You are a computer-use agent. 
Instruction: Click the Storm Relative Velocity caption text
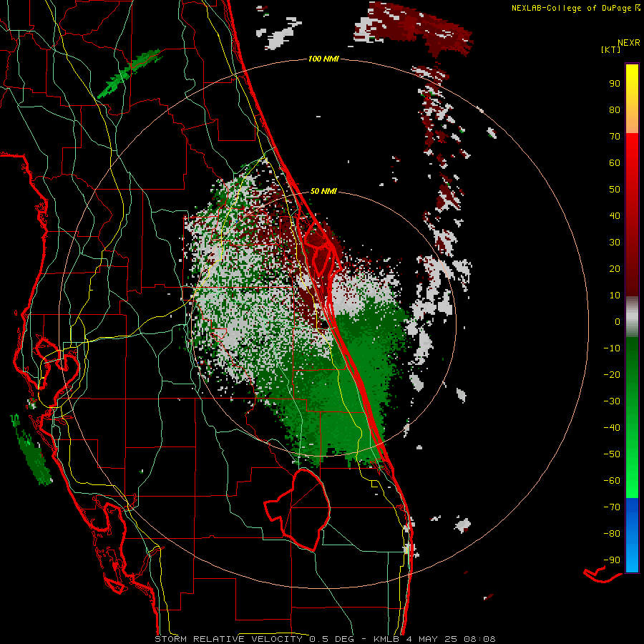click(325, 639)
